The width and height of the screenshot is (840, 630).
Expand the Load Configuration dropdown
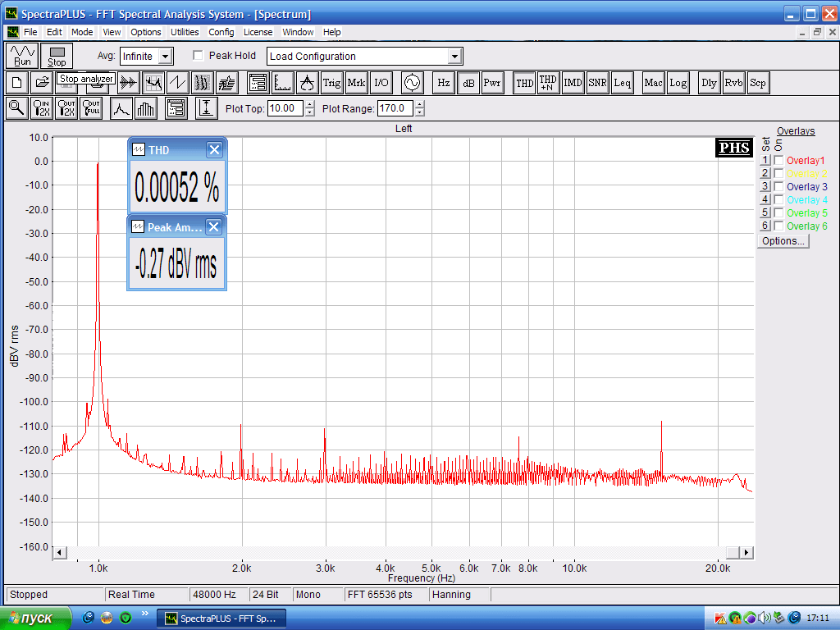[454, 57]
